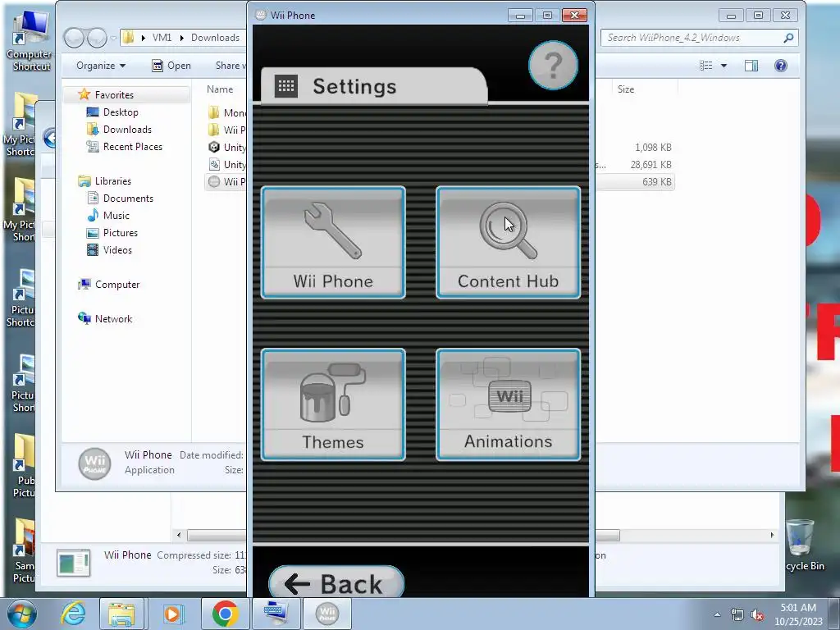840x630 pixels.
Task: Click the Open toolbar button
Action: coord(171,66)
